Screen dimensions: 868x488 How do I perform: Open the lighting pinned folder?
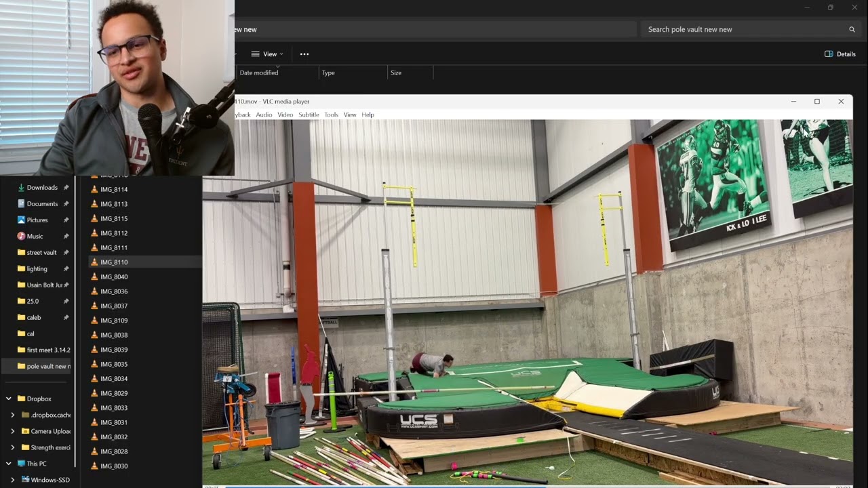click(37, 269)
